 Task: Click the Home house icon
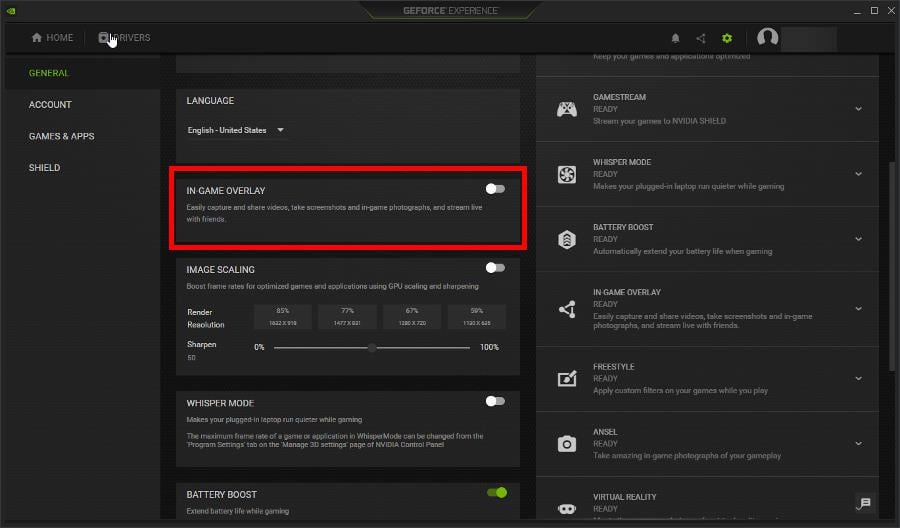37,37
